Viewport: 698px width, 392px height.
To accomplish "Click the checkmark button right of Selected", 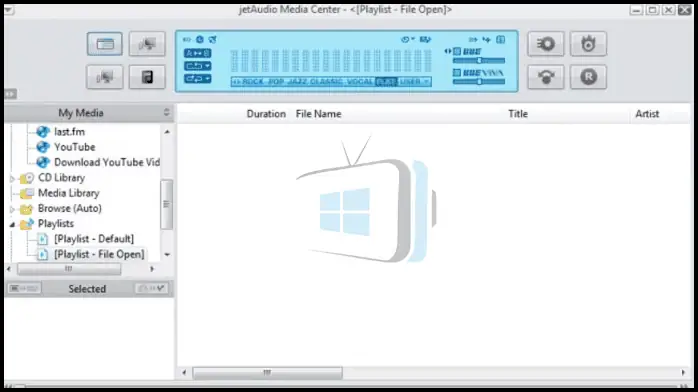I will pyautogui.click(x=151, y=288).
